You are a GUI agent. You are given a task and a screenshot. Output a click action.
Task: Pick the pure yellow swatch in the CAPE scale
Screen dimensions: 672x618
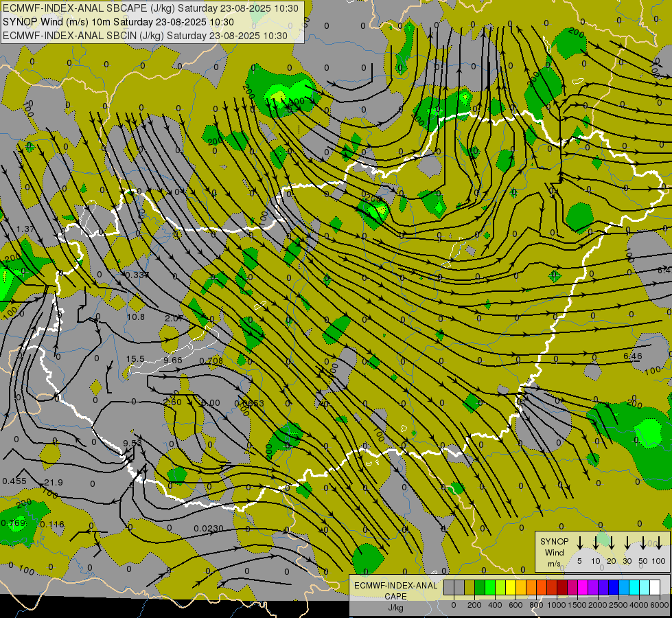click(511, 587)
